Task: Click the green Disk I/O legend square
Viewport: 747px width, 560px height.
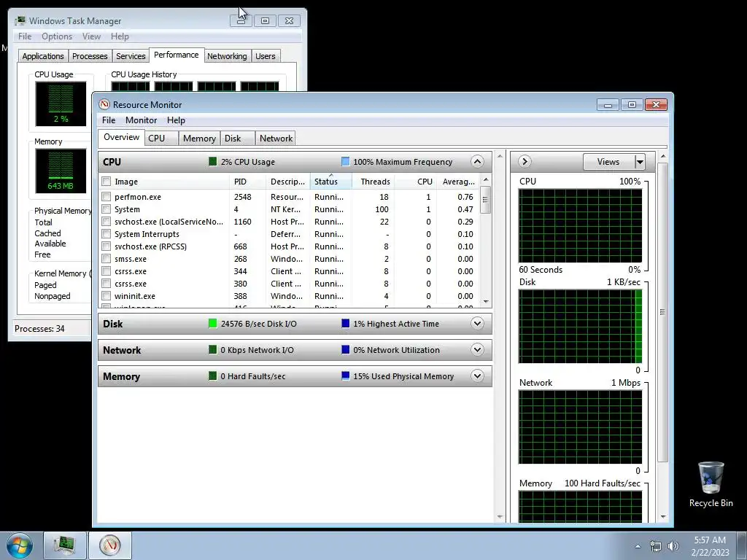Action: click(213, 323)
